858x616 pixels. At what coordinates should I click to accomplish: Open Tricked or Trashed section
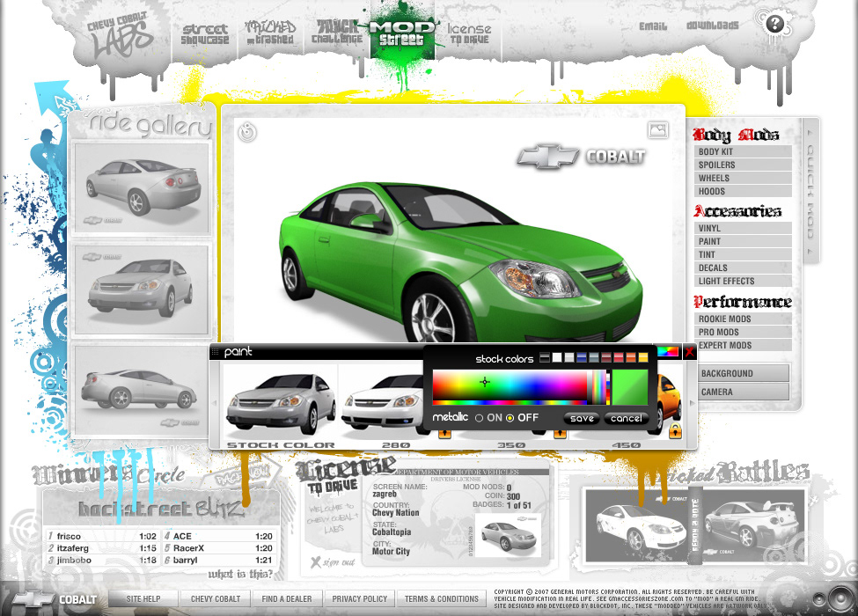tap(270, 33)
